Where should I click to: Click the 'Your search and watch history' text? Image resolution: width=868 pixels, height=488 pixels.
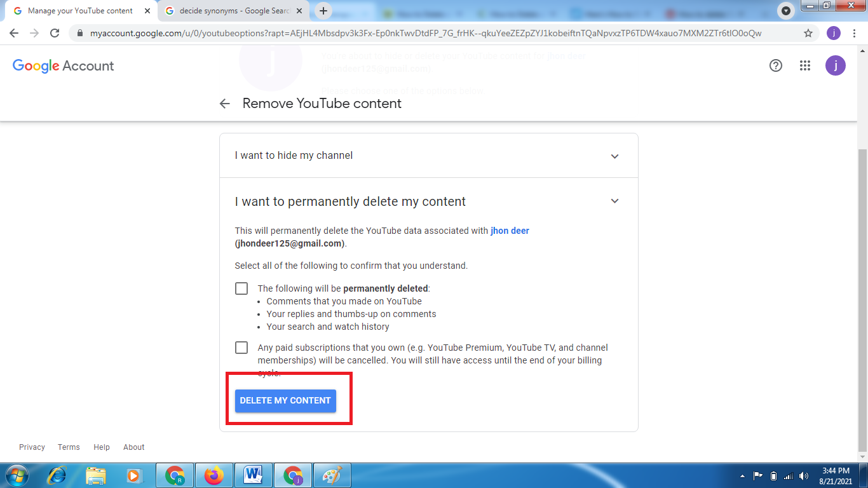click(x=328, y=327)
